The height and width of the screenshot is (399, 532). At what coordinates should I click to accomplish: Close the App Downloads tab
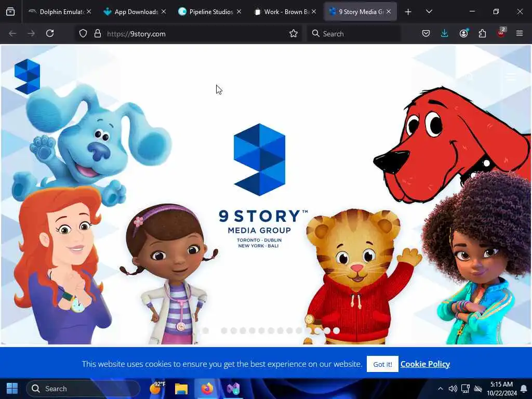pyautogui.click(x=164, y=11)
